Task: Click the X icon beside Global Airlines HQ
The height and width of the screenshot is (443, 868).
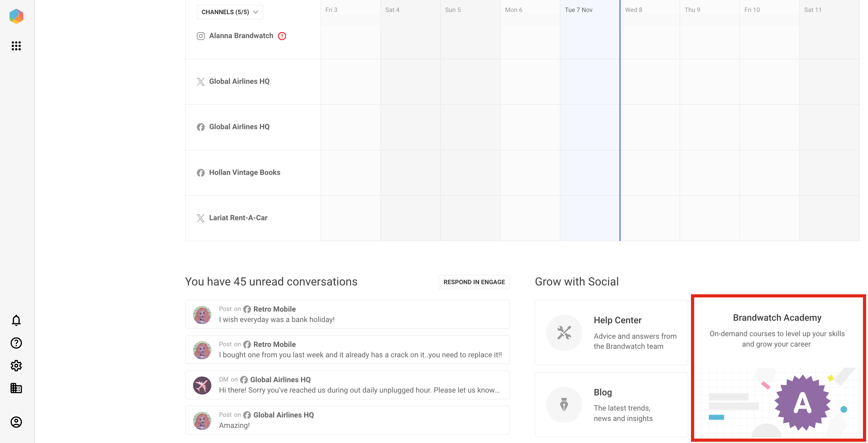Action: pos(201,82)
